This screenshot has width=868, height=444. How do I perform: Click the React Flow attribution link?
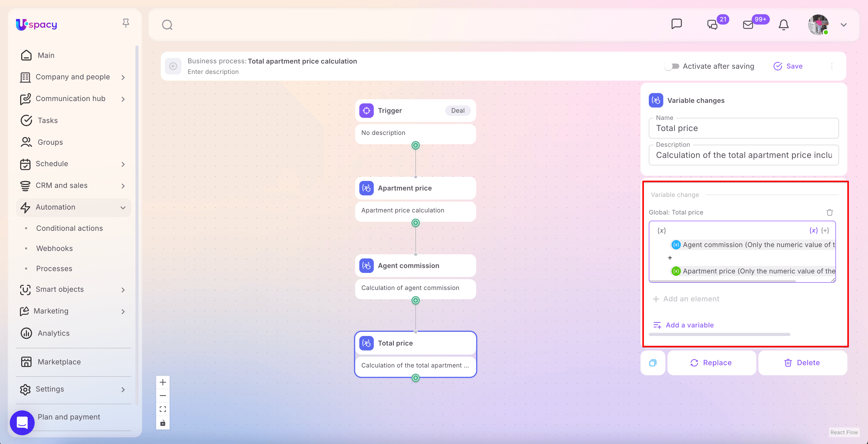click(844, 432)
